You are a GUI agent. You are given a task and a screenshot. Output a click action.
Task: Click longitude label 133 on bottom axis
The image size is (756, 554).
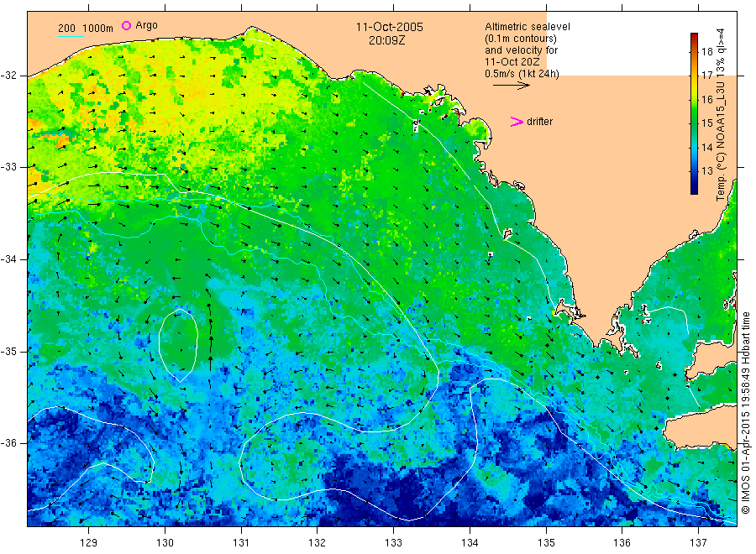[393, 543]
